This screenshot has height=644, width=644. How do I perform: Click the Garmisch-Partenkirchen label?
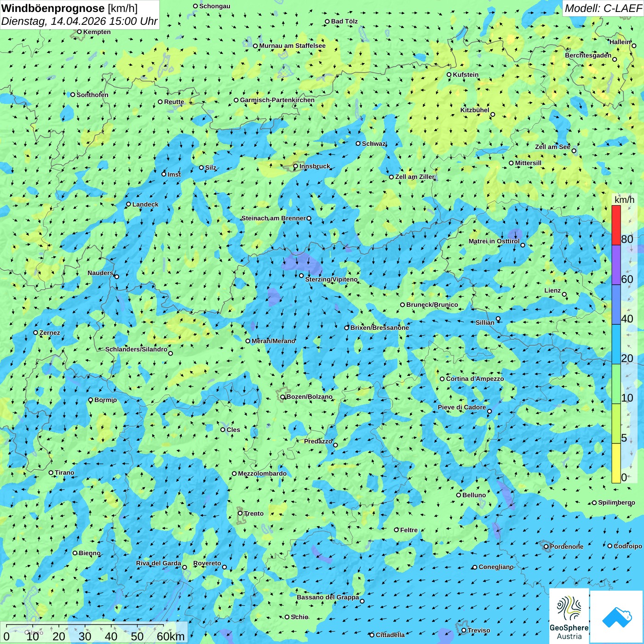[x=277, y=100]
